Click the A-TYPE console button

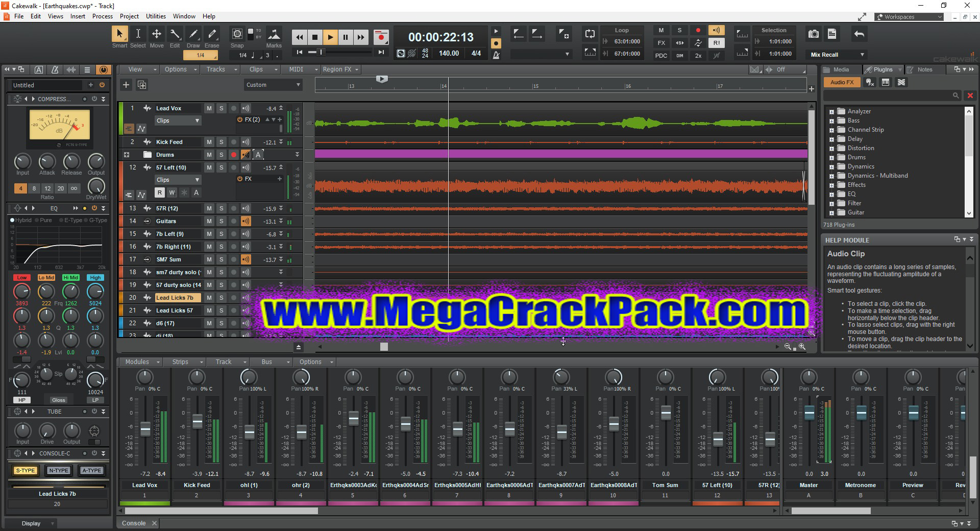pos(91,471)
